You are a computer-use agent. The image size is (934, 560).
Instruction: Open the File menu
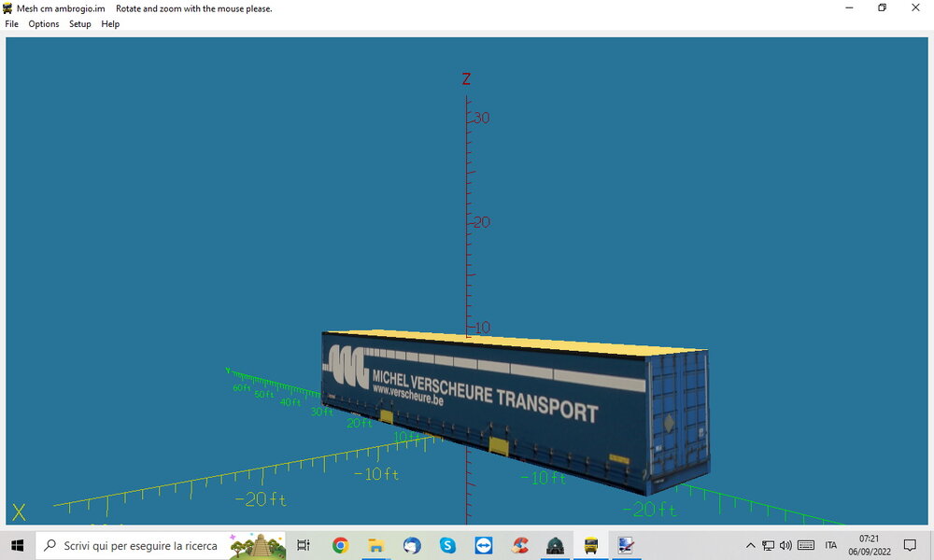[x=11, y=24]
